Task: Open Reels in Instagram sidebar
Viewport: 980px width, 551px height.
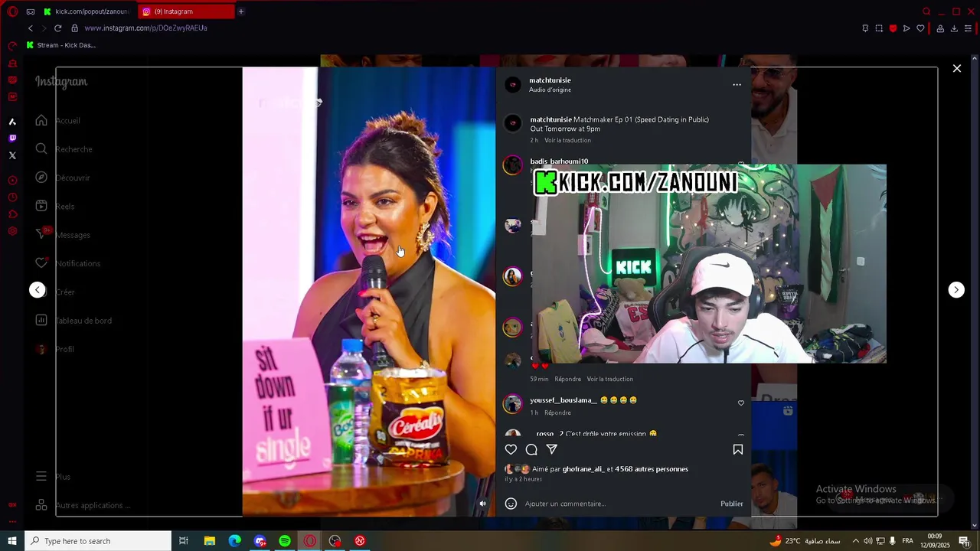Action: tap(55, 207)
